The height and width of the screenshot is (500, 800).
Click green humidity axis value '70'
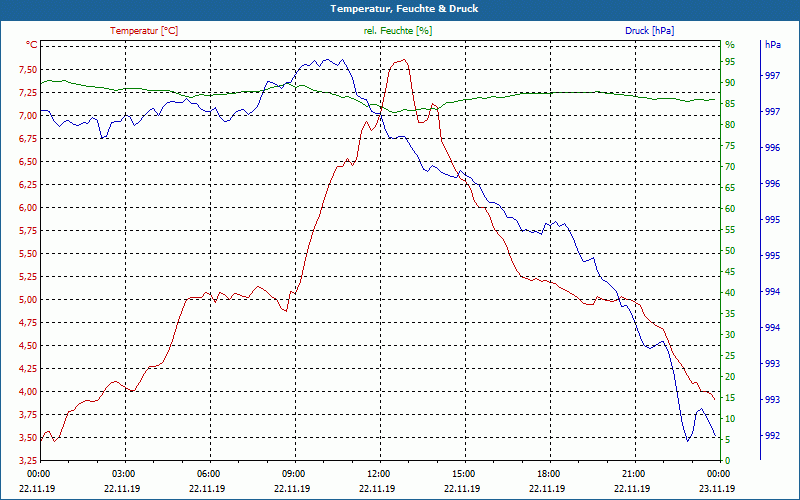coord(730,167)
